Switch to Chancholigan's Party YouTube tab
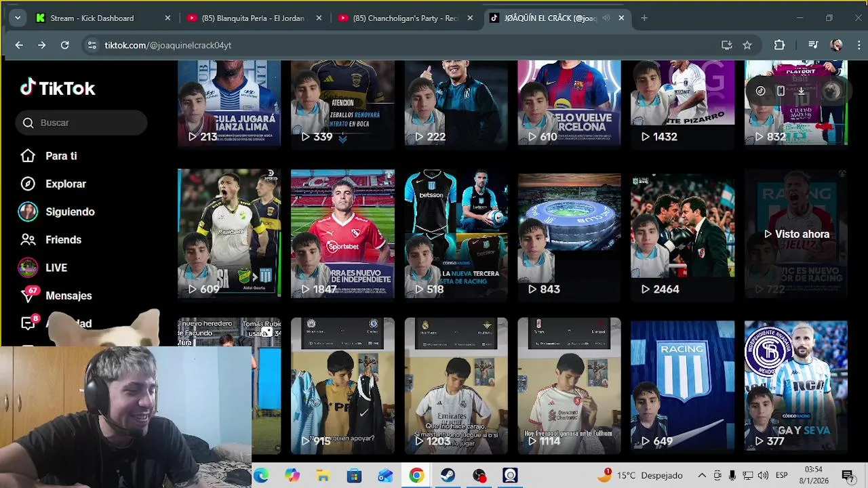The width and height of the screenshot is (868, 488). click(x=406, y=18)
